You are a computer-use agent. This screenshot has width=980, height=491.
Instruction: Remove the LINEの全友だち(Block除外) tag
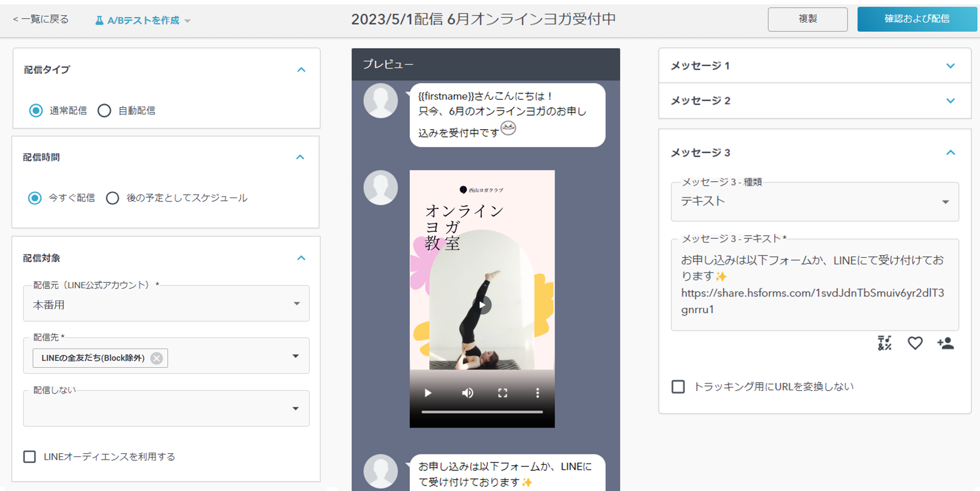(x=156, y=358)
